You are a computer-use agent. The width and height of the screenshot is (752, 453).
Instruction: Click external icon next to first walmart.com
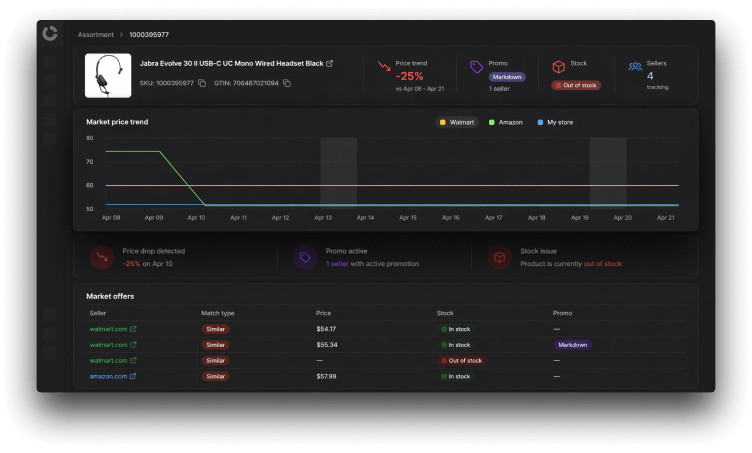pyautogui.click(x=133, y=329)
